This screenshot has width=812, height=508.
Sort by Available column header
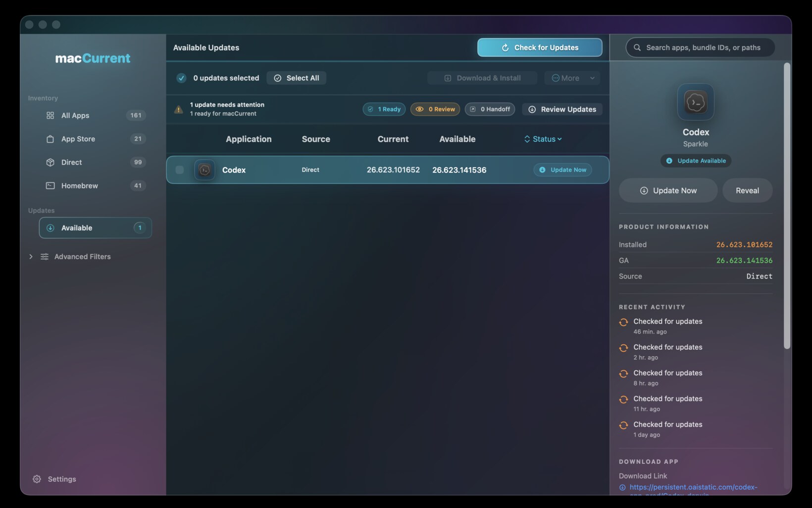457,139
